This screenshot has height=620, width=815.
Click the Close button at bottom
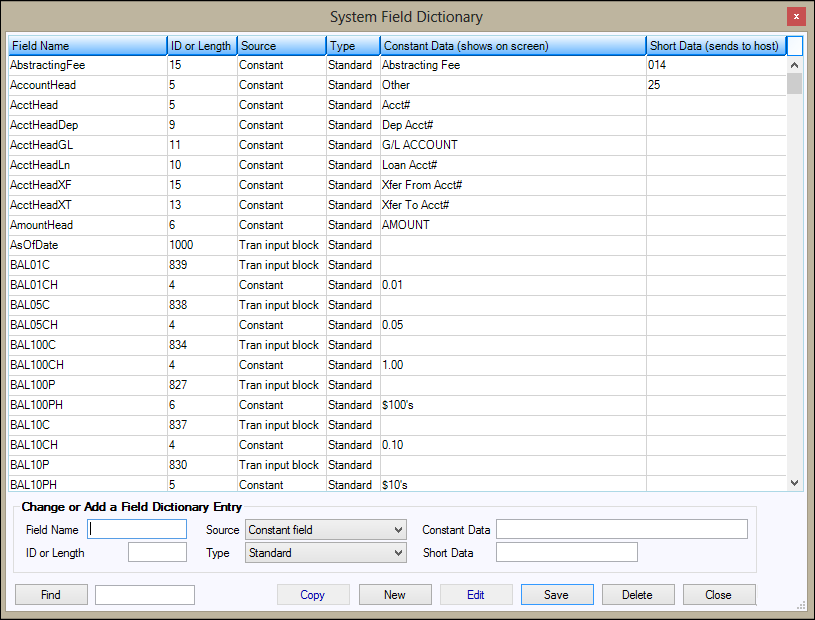719,595
